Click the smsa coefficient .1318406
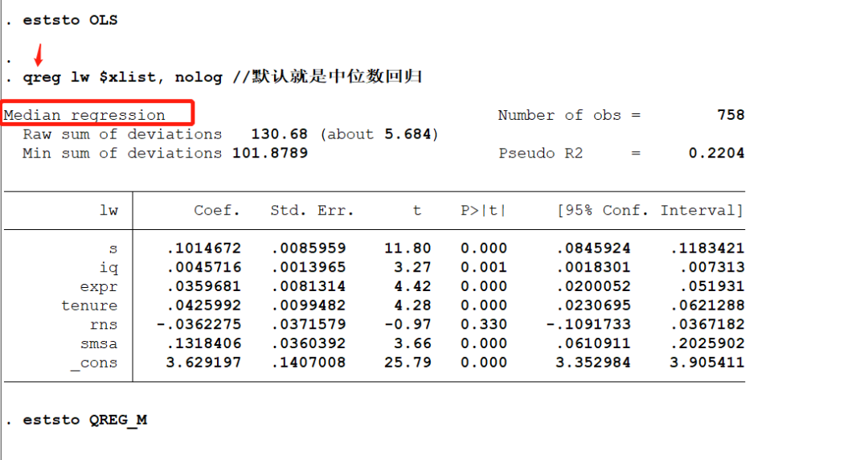 203,344
